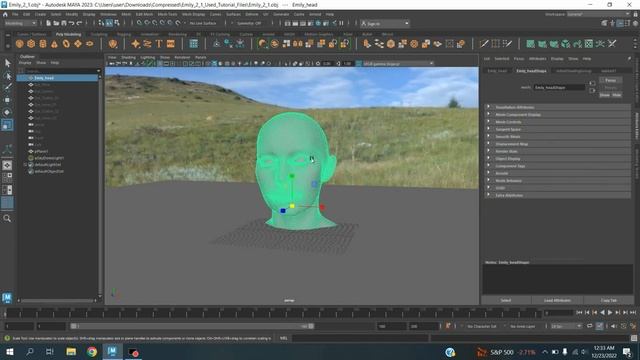Click the time slider track
The image size is (640, 360).
273,313
